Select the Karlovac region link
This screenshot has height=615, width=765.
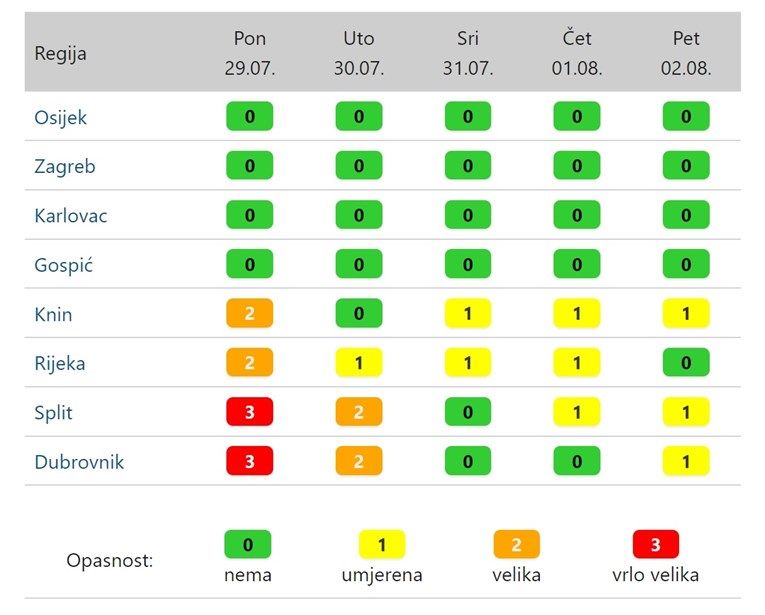71,215
